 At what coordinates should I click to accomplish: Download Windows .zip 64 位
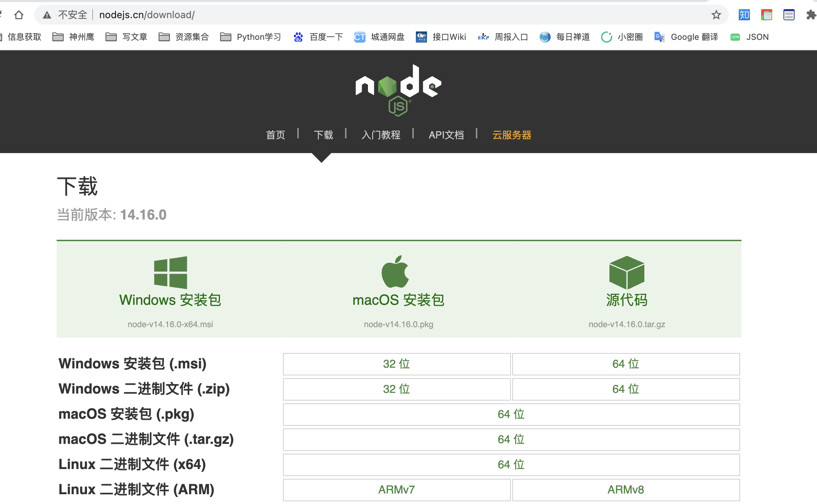pyautogui.click(x=626, y=389)
